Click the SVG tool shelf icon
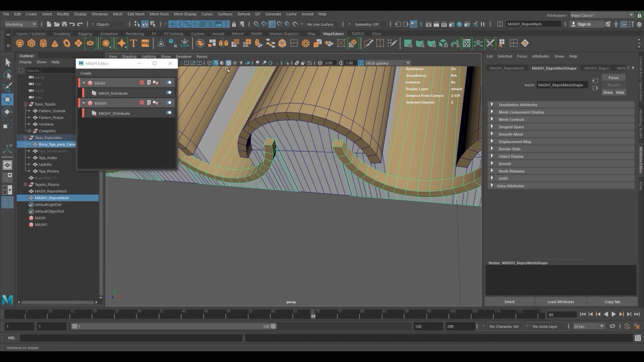Image resolution: width=644 pixels, height=362 pixels. click(145, 43)
